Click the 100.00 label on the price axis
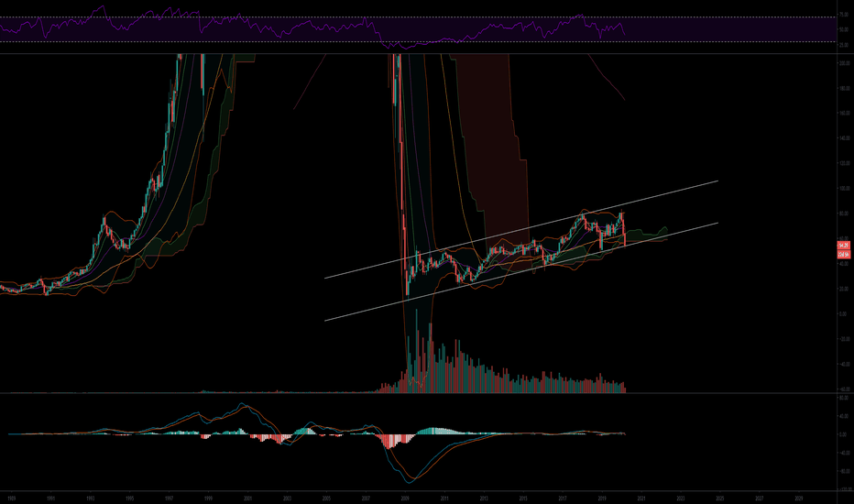The width and height of the screenshot is (854, 504). pos(844,189)
